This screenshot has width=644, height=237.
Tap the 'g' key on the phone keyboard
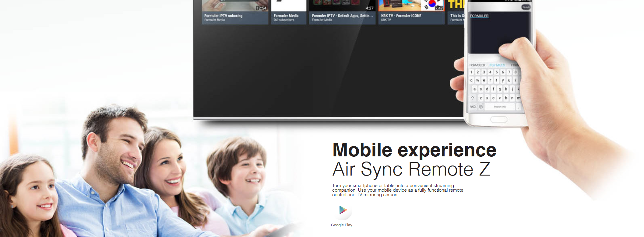point(500,89)
